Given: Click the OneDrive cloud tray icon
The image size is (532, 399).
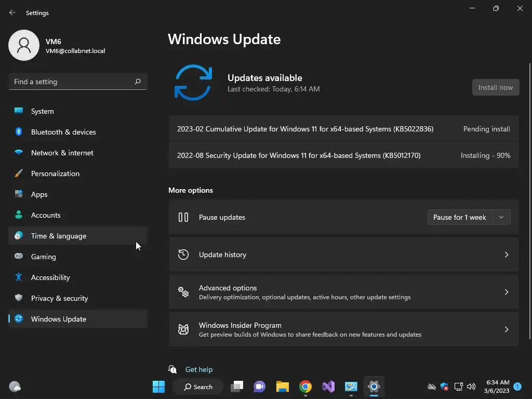Looking at the screenshot, I should [431, 387].
